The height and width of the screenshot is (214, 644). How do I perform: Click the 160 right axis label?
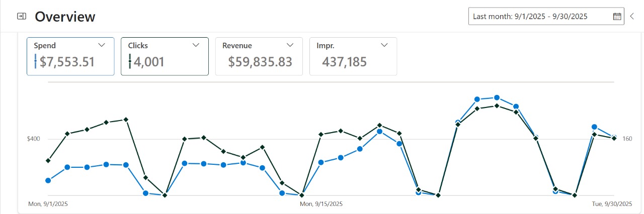[627, 139]
